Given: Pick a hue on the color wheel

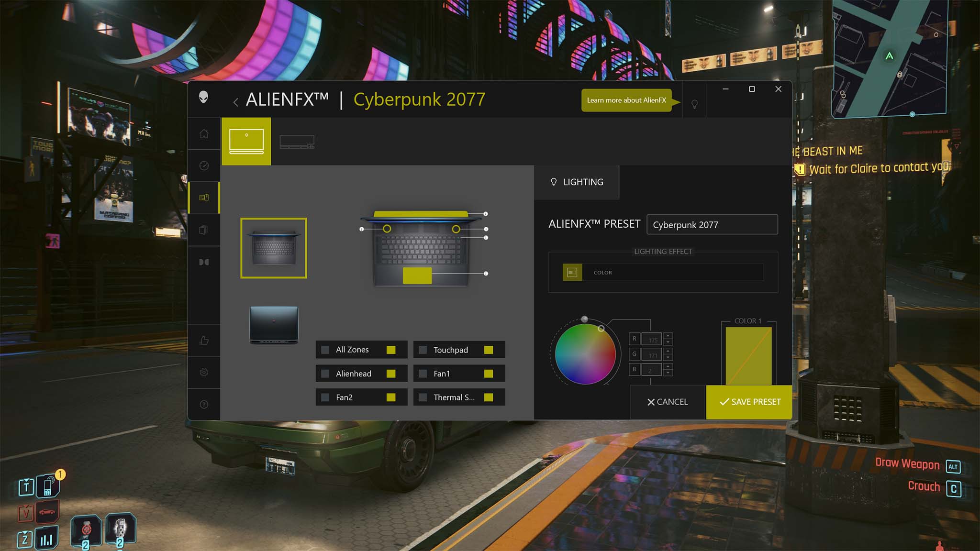Looking at the screenshot, I should 585,354.
